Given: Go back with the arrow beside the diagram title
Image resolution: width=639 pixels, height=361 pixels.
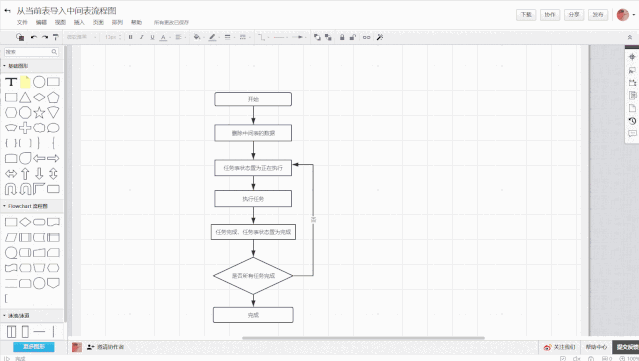Looking at the screenshot, I should click(x=7, y=11).
